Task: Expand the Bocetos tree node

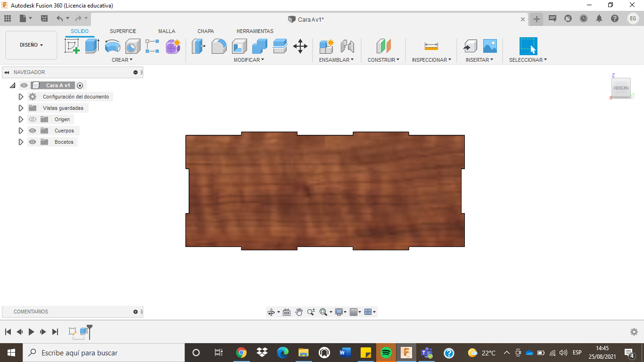Action: point(21,142)
